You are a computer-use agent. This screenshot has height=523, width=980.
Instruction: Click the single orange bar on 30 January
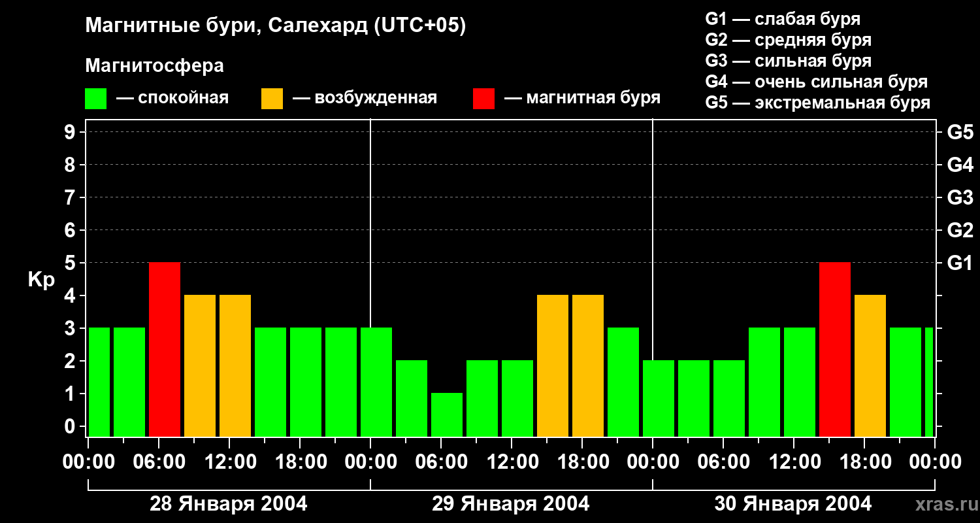coord(870,365)
